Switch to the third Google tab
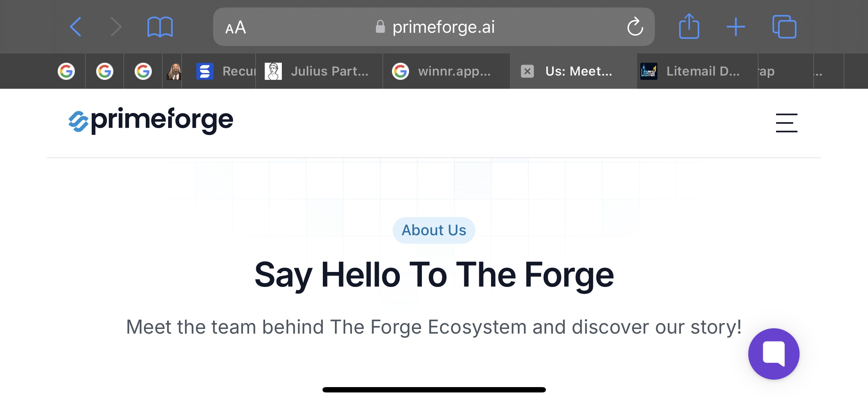 coord(143,71)
